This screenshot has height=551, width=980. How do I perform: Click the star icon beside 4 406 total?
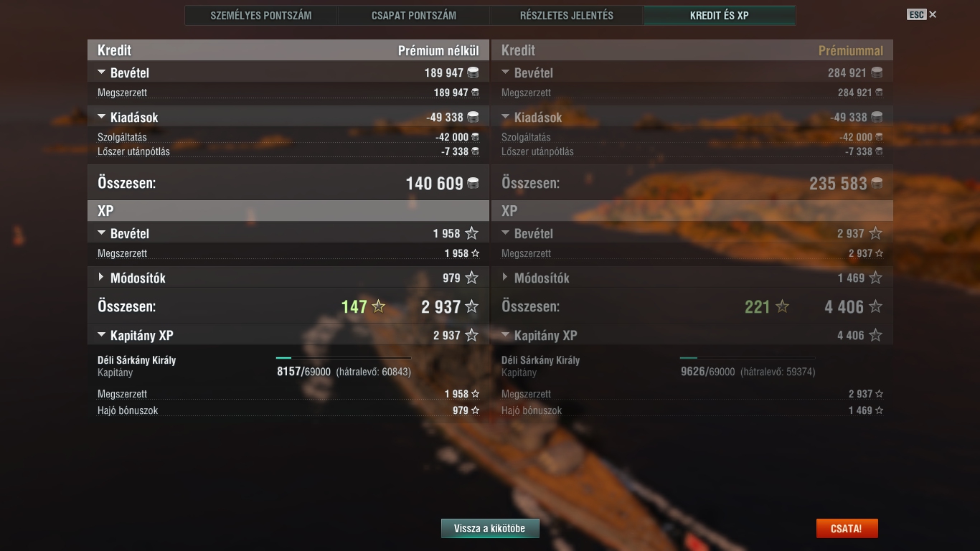click(875, 307)
